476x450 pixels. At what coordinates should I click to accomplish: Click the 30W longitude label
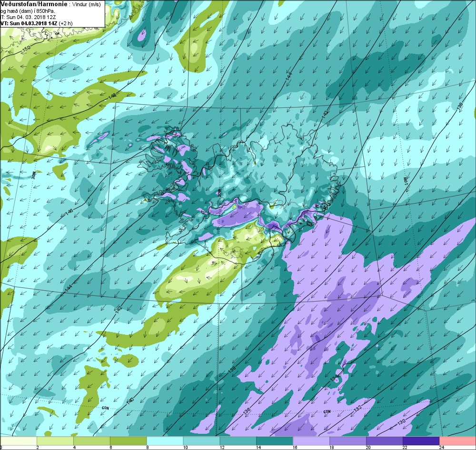(34, 175)
